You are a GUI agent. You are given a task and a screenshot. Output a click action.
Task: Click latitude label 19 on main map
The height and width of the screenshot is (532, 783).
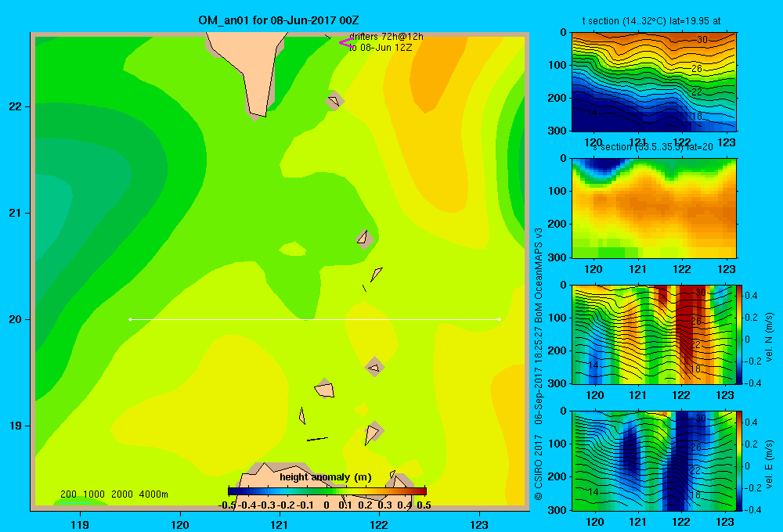click(15, 426)
